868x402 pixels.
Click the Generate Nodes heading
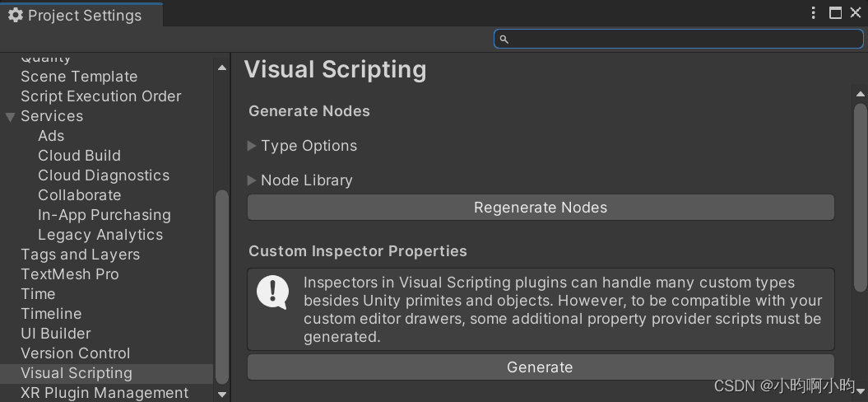pos(309,111)
